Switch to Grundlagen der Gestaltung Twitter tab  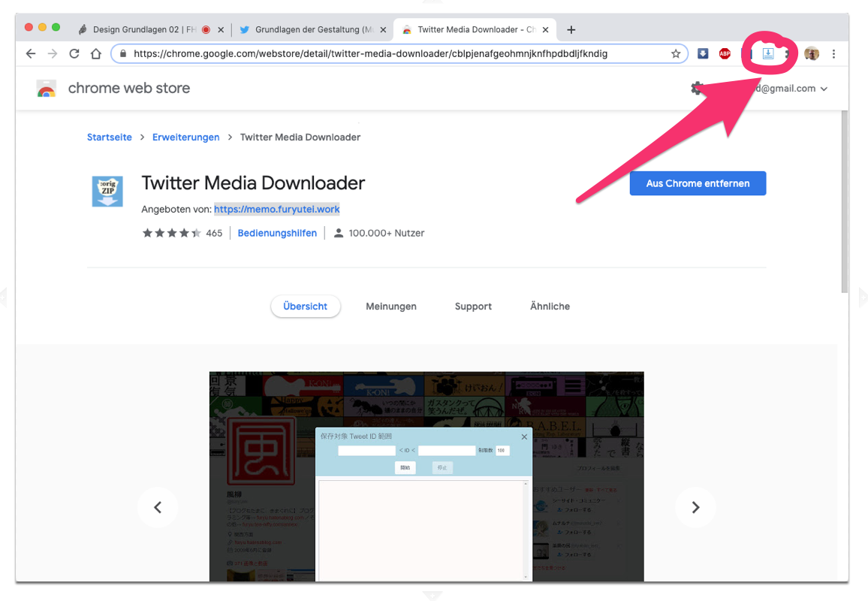click(308, 30)
